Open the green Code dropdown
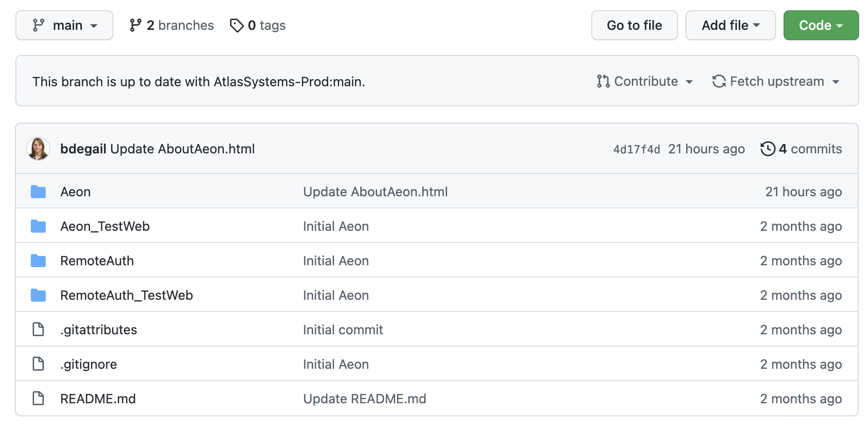The height and width of the screenshot is (428, 868). tap(820, 25)
